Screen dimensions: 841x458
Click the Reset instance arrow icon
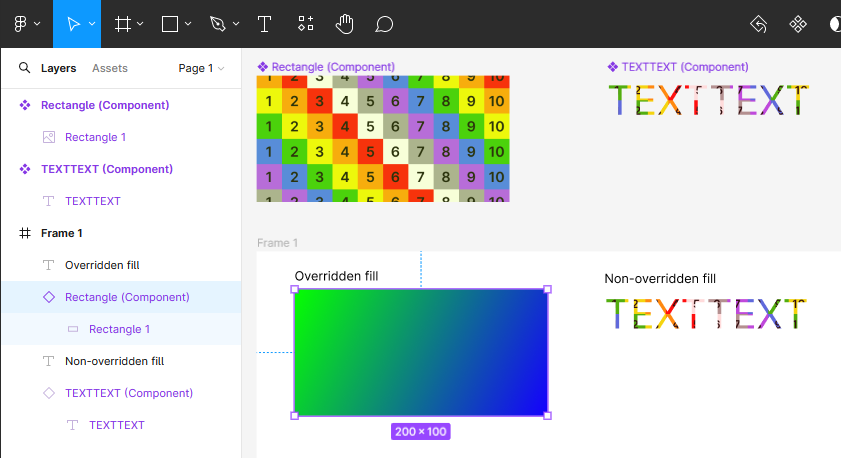[758, 24]
